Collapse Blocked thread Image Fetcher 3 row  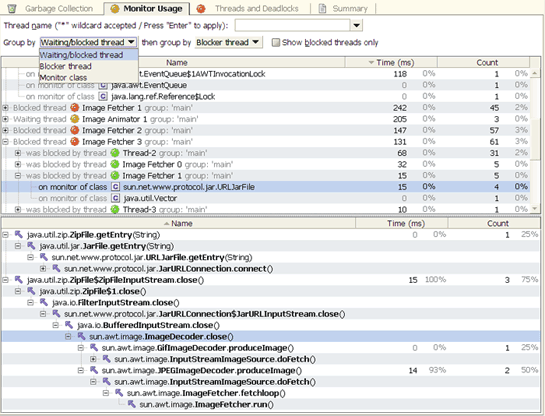(5, 142)
